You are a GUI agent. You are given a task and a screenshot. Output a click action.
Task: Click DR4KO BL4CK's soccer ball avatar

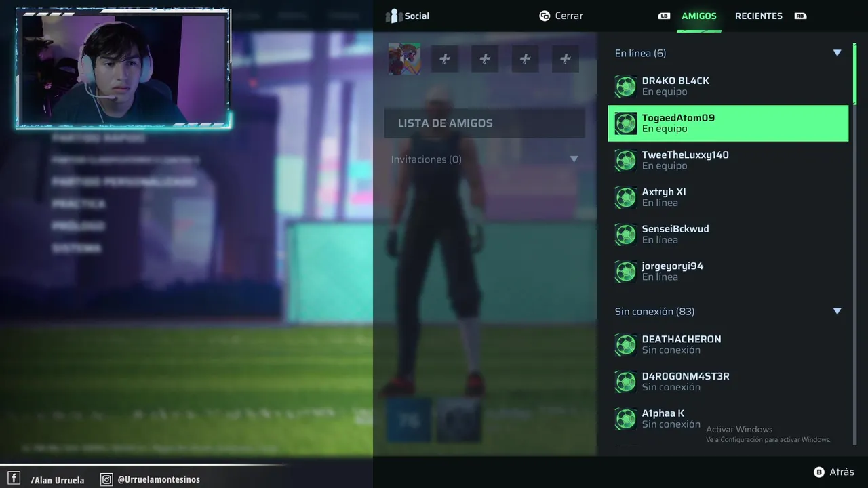625,86
